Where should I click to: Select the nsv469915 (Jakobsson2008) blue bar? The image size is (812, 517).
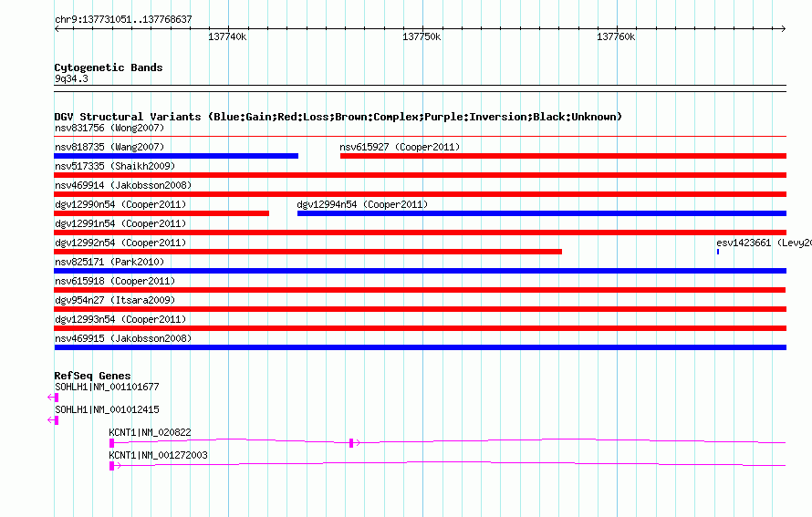[x=420, y=347]
